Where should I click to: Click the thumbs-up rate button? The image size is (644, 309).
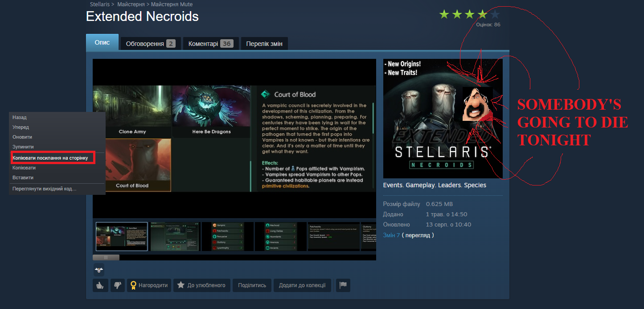click(100, 285)
